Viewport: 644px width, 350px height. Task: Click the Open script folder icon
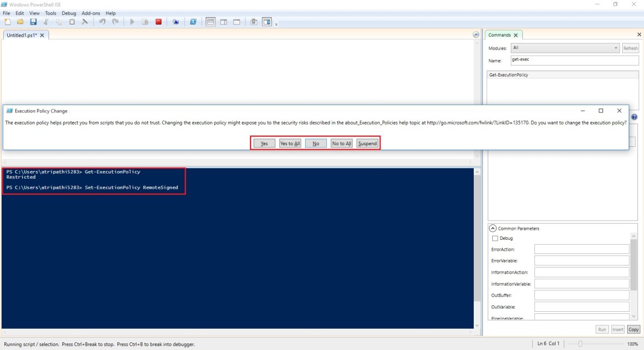[20, 22]
